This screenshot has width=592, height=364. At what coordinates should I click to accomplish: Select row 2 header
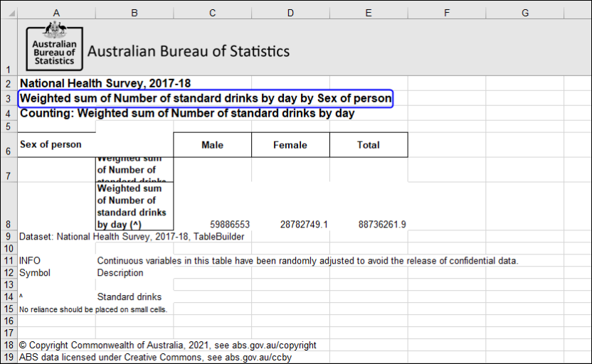9,83
